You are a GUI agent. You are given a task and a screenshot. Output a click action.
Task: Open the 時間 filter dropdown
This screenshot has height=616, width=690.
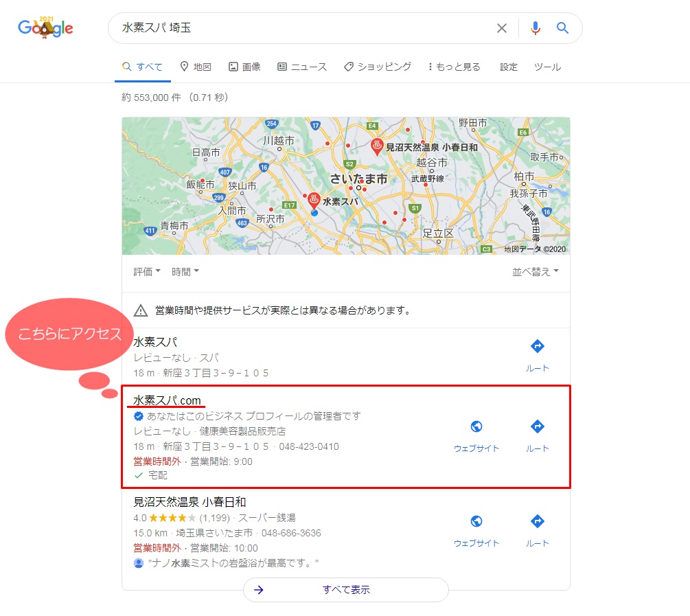click(185, 272)
